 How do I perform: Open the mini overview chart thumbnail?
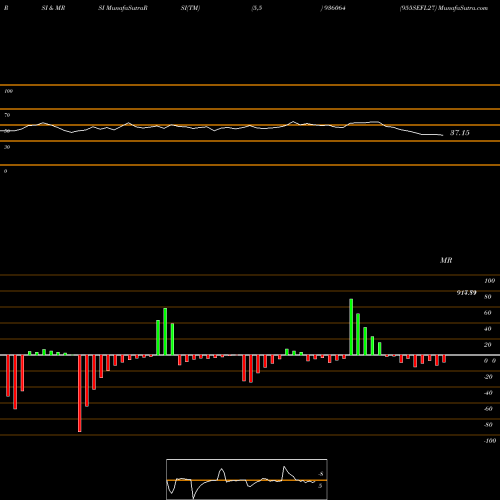point(247,479)
